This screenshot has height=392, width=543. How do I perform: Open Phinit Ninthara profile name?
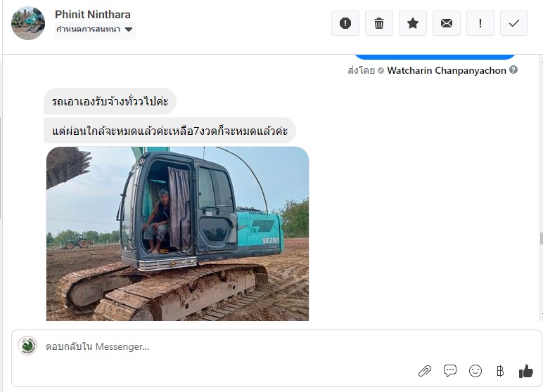click(93, 15)
